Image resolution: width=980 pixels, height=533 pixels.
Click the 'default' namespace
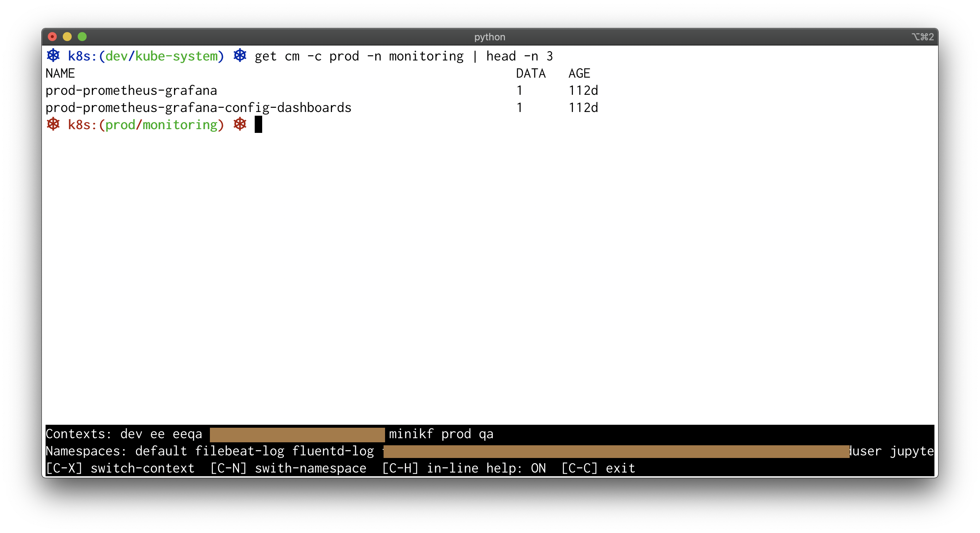click(x=161, y=451)
